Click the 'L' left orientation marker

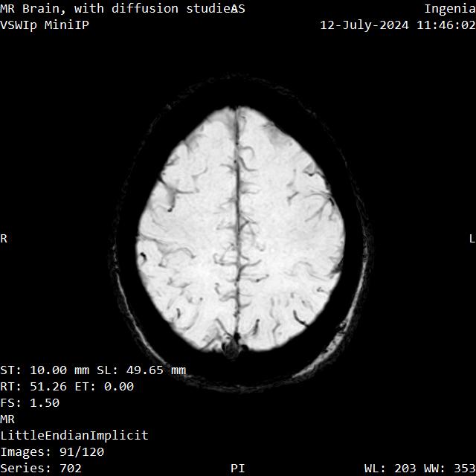(472, 239)
